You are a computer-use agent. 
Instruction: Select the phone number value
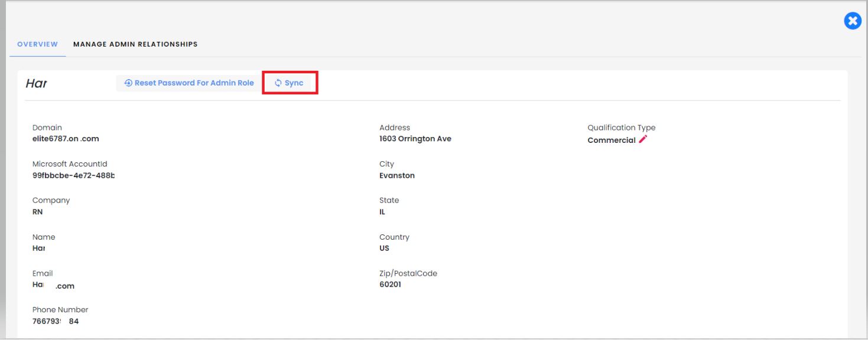[56, 322]
